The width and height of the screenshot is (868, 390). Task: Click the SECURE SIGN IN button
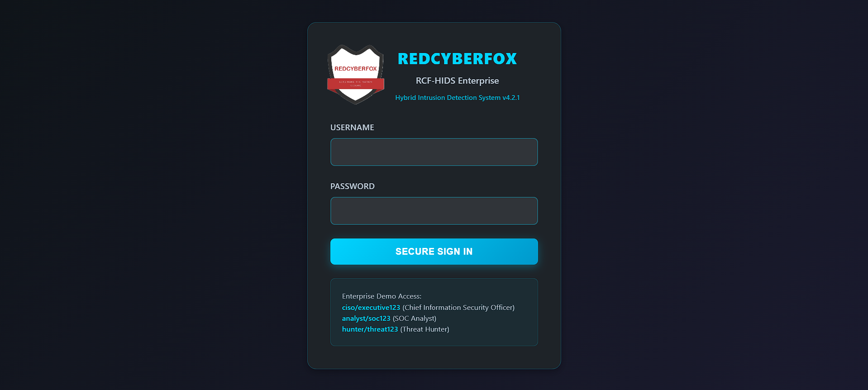pyautogui.click(x=434, y=252)
